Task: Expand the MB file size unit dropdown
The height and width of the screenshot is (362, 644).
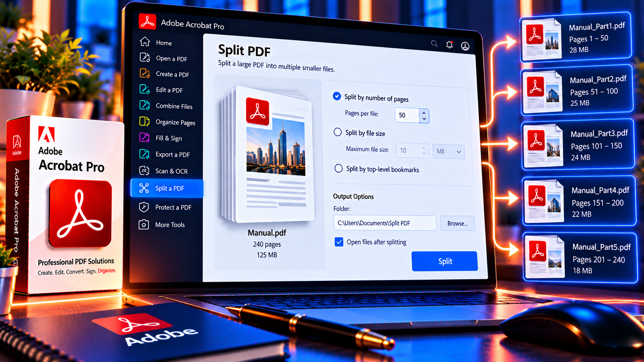Action: click(449, 152)
